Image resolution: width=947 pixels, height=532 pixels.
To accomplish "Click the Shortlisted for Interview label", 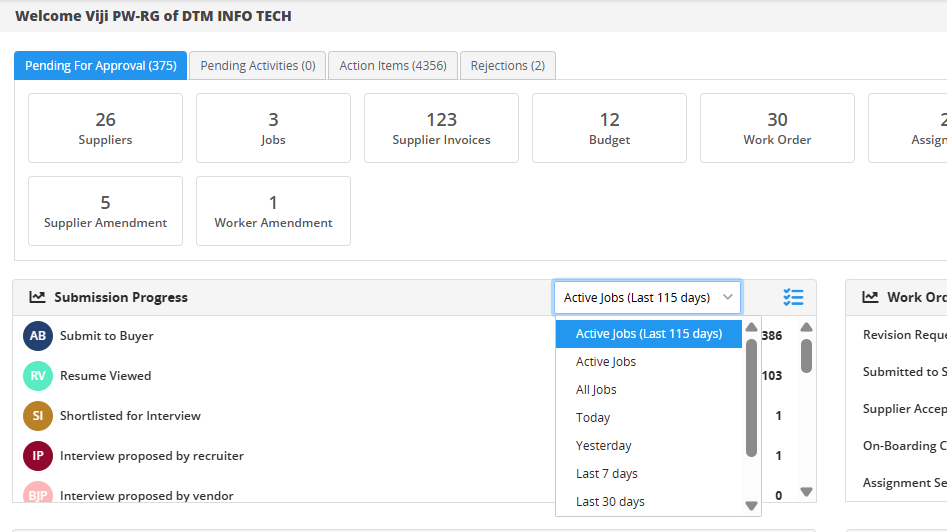I will [130, 415].
